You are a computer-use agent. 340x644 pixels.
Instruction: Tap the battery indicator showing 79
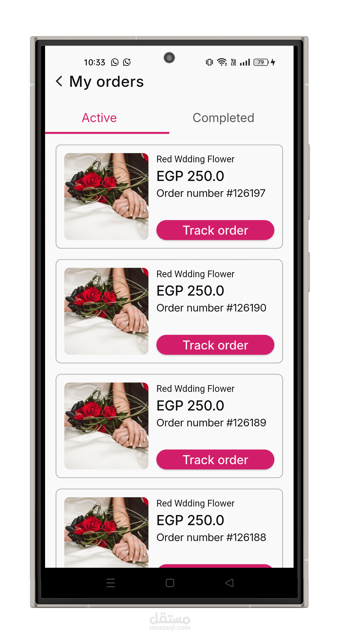pos(261,62)
